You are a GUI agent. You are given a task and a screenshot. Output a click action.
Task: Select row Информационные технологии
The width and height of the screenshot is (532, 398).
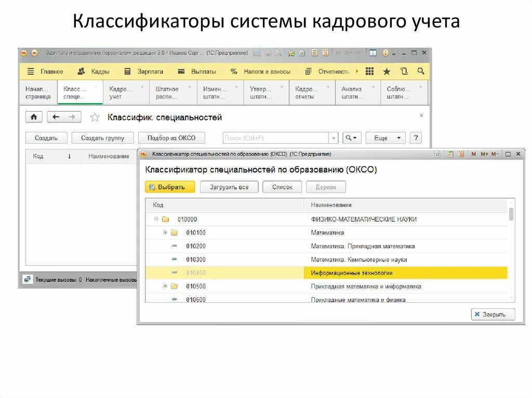click(326, 272)
